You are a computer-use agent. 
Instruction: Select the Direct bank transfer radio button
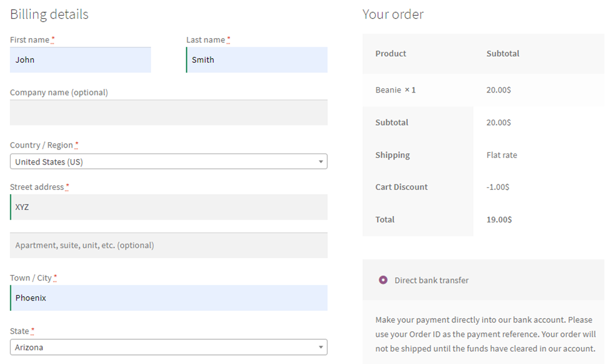click(x=383, y=280)
